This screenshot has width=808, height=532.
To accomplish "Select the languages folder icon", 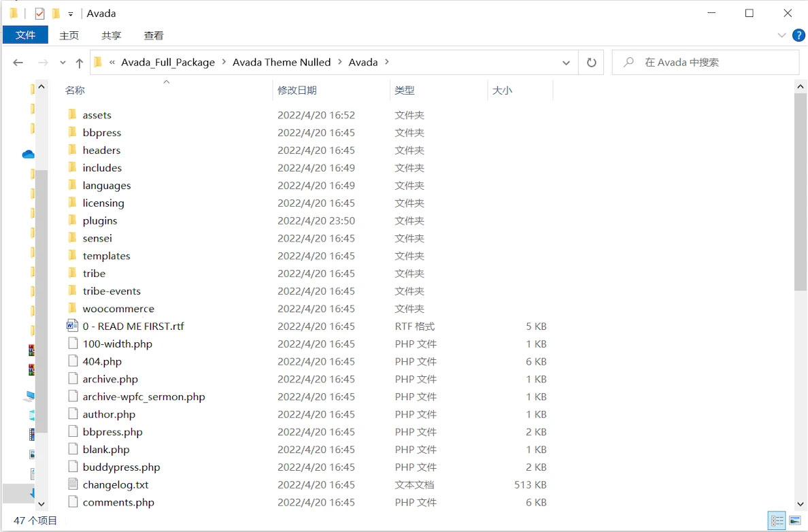I will 73,184.
